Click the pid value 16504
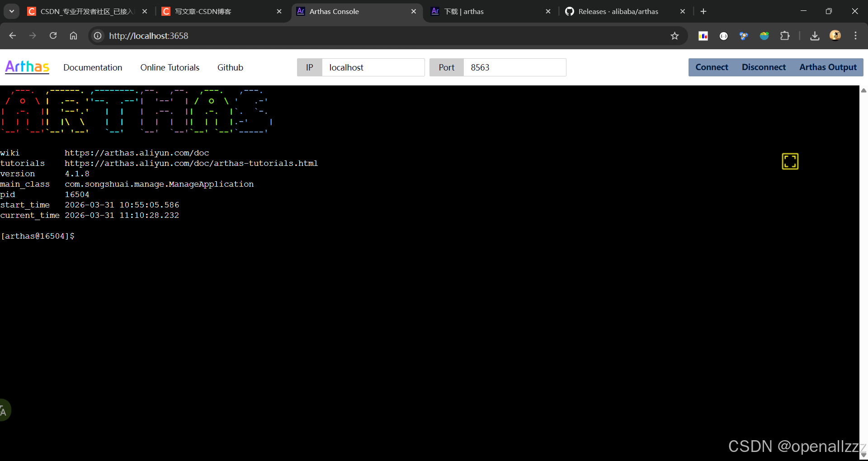This screenshot has width=868, height=461. pos(77,194)
